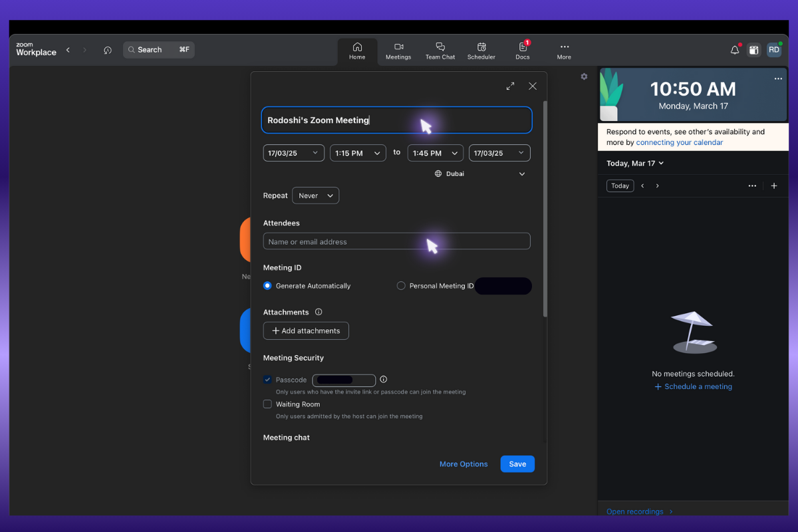This screenshot has height=532, width=798.
Task: Expand the schedule dialog to full size
Action: tap(510, 86)
